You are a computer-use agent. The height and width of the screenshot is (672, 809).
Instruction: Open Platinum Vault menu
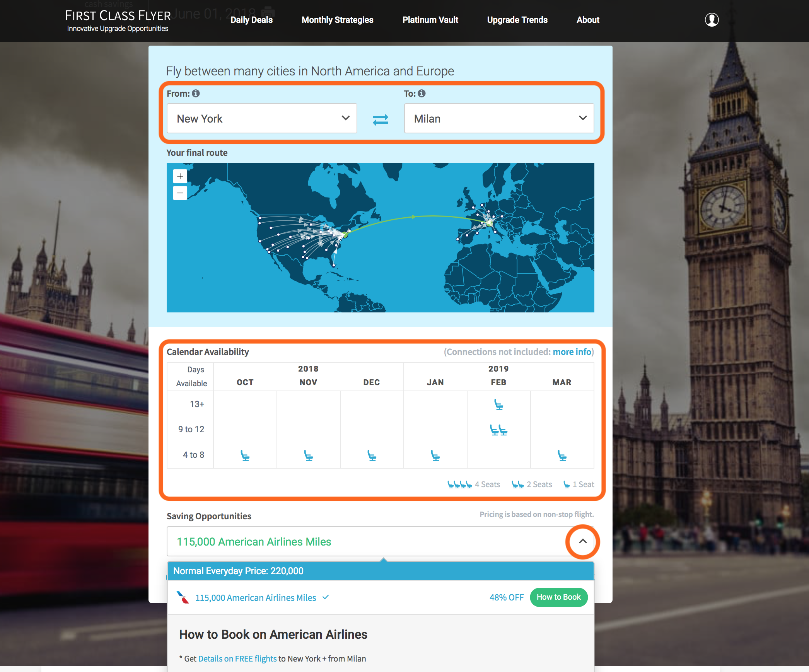pyautogui.click(x=430, y=20)
